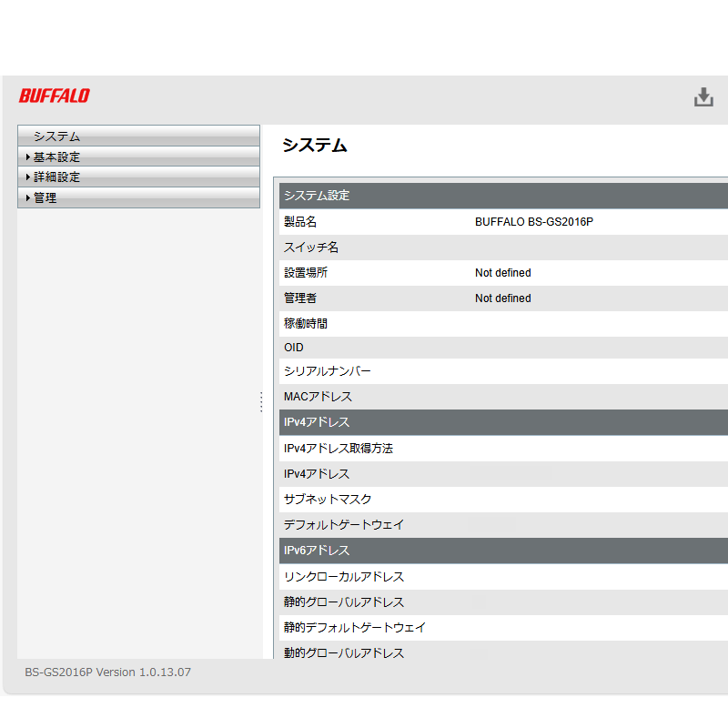
Task: Click the システム設定 section header
Action: point(317,196)
